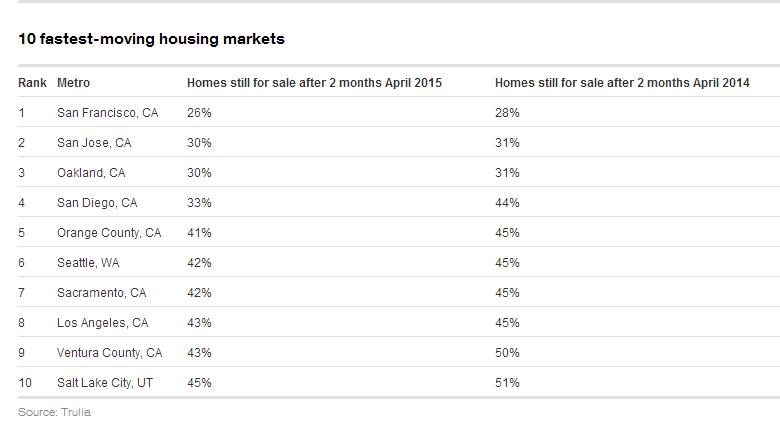The image size is (780, 432).
Task: Select Los Angeles, CA row
Action: coord(399,323)
